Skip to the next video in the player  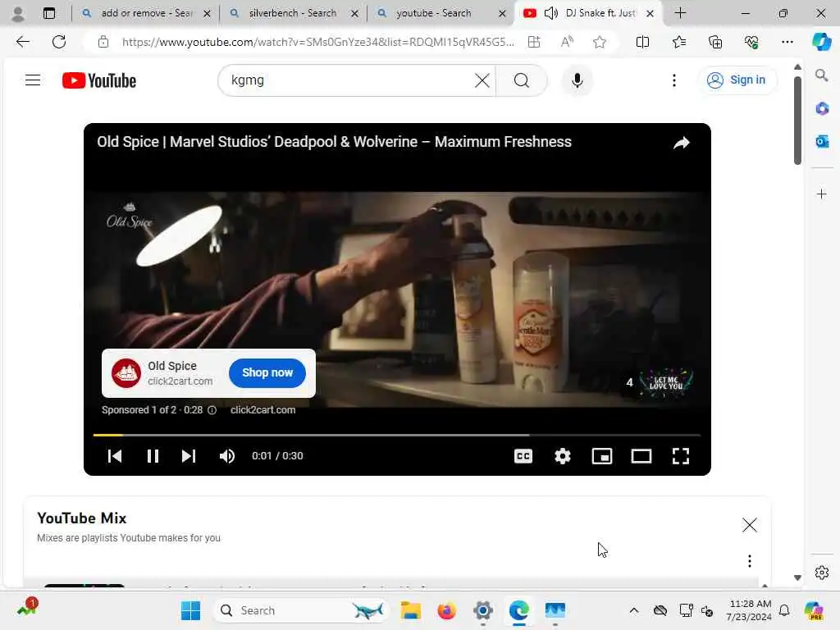tap(189, 456)
